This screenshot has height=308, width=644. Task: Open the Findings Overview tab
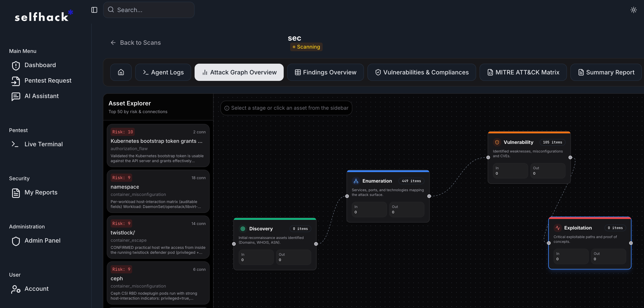click(x=325, y=72)
